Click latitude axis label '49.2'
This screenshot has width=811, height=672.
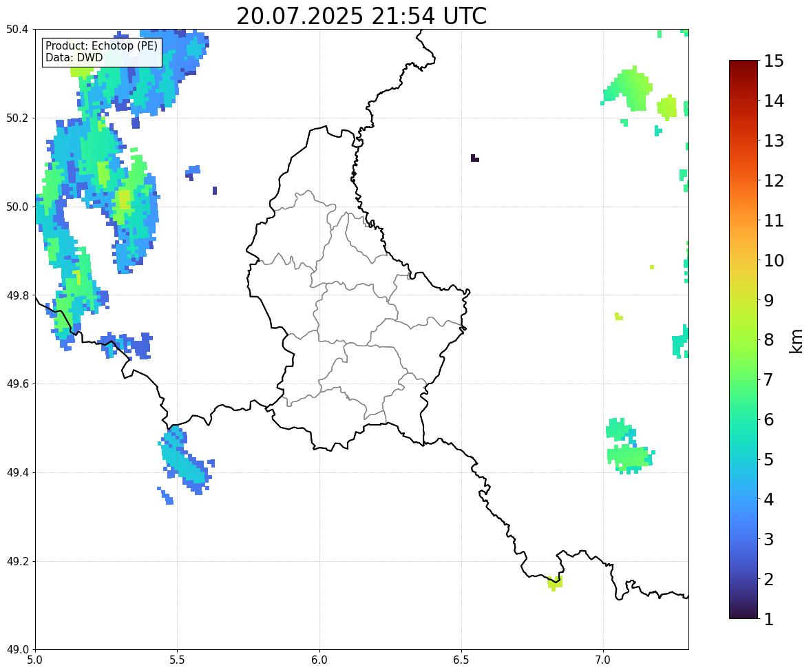click(x=17, y=561)
